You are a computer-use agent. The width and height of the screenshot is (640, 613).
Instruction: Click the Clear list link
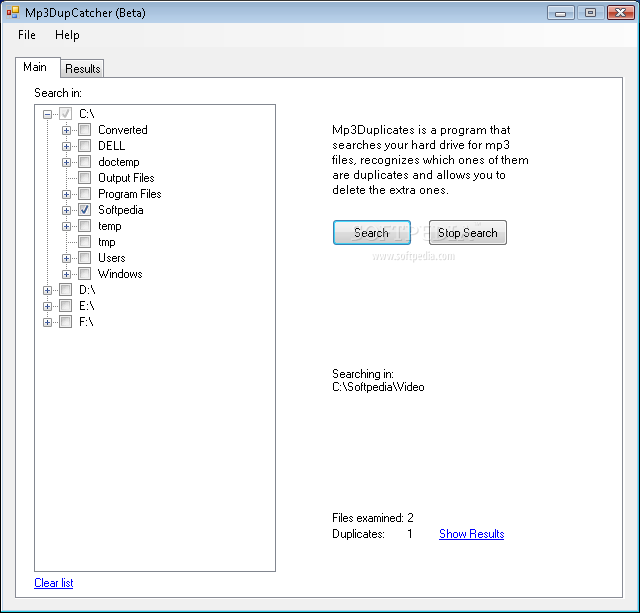53,583
